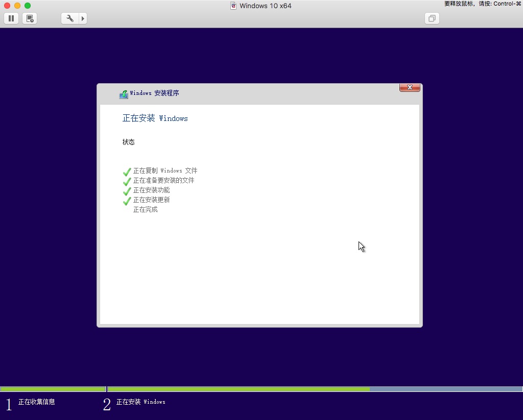The width and height of the screenshot is (523, 420).
Task: Open the VM snapshot manager icon
Action: click(30, 18)
